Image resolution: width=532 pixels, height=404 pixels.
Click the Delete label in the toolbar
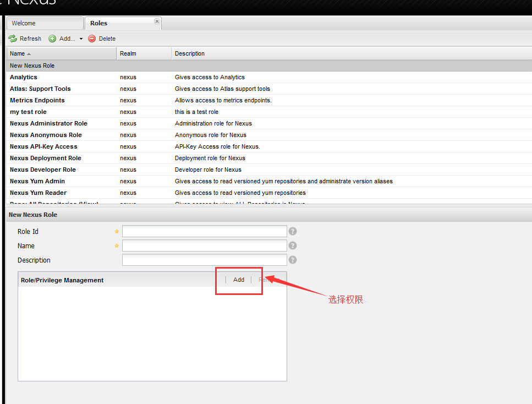107,39
